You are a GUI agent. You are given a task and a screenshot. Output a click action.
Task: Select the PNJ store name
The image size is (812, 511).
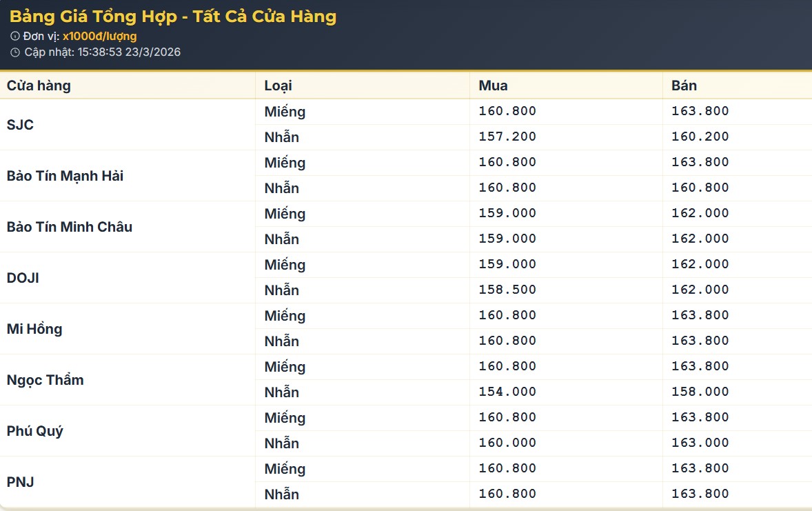(20, 482)
